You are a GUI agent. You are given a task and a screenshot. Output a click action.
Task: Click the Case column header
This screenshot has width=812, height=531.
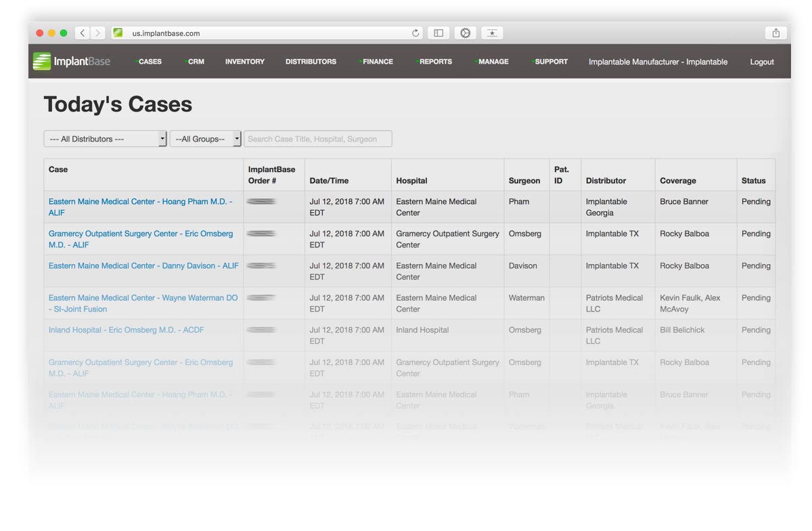coord(58,169)
